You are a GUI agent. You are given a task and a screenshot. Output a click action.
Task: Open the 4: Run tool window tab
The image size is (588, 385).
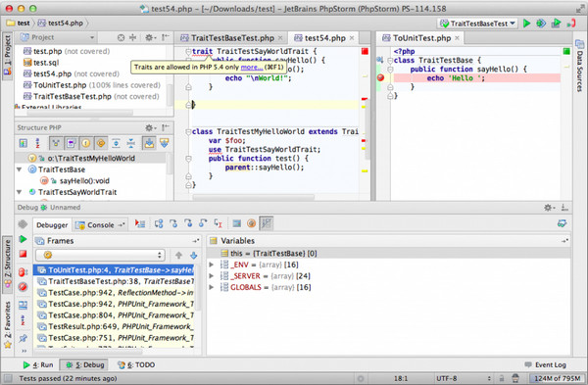pos(38,364)
